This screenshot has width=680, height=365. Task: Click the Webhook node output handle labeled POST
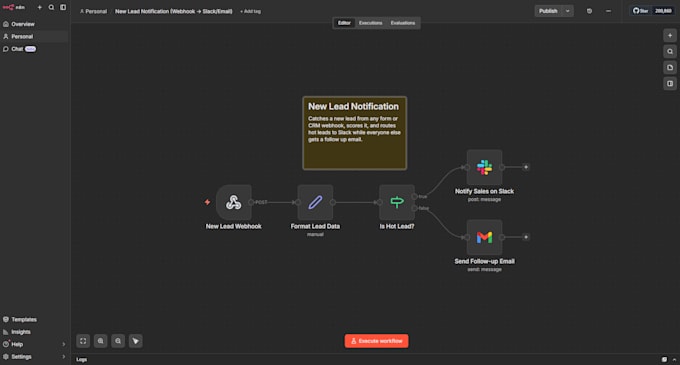point(251,202)
